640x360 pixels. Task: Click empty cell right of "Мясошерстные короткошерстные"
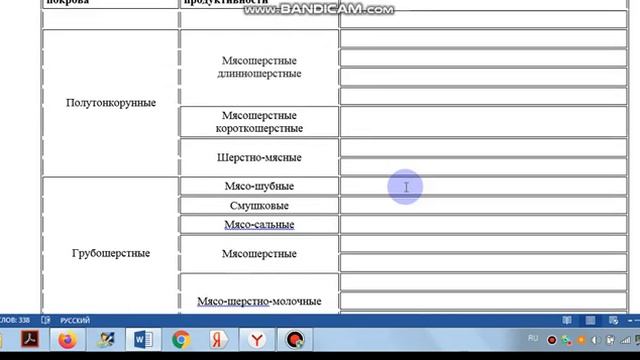[x=483, y=122]
